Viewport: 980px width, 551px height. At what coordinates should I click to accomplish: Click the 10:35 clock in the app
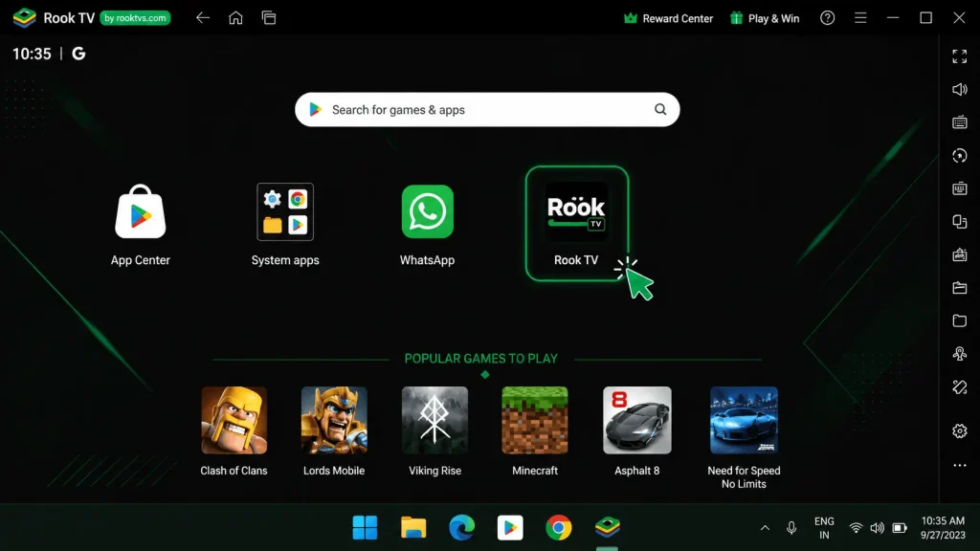coord(32,54)
